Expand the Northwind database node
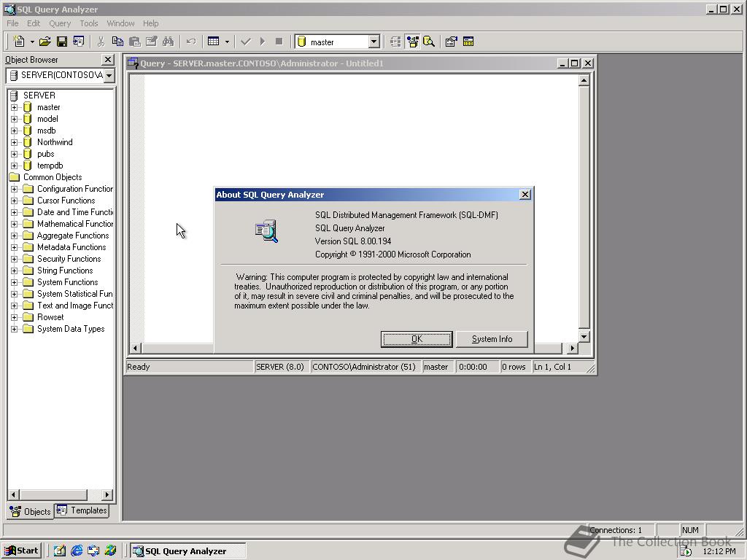Screen dimensions: 747x560 (x=15, y=141)
